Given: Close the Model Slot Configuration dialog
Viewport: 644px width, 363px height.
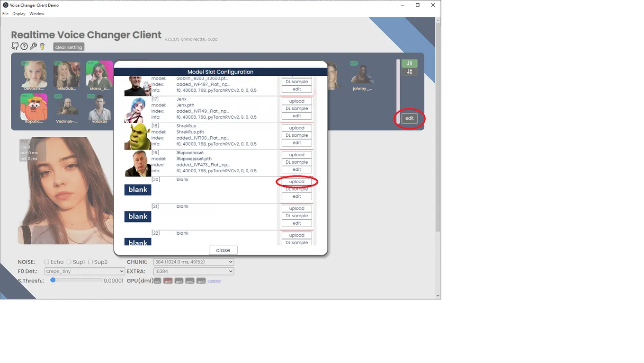Looking at the screenshot, I should [223, 250].
